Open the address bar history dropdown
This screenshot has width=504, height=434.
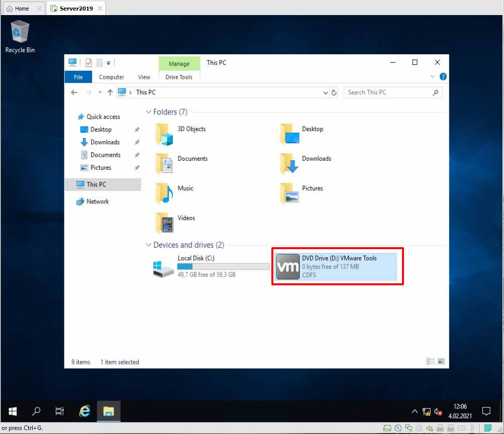point(325,93)
